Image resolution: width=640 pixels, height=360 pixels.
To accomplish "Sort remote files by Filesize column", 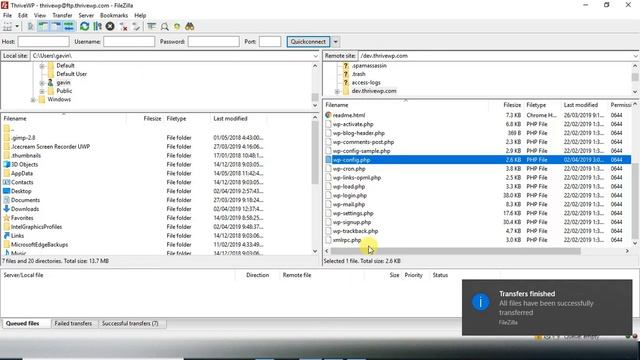I will click(511, 105).
